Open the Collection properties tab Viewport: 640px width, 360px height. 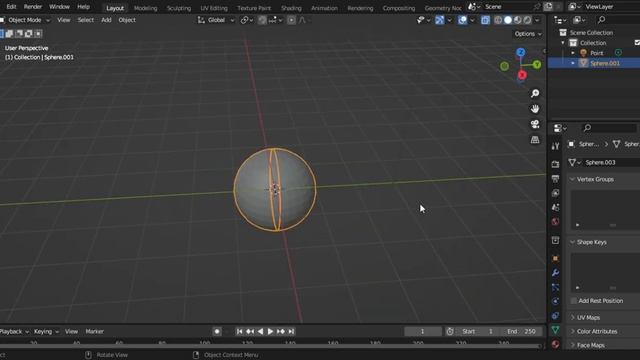pyautogui.click(x=555, y=240)
